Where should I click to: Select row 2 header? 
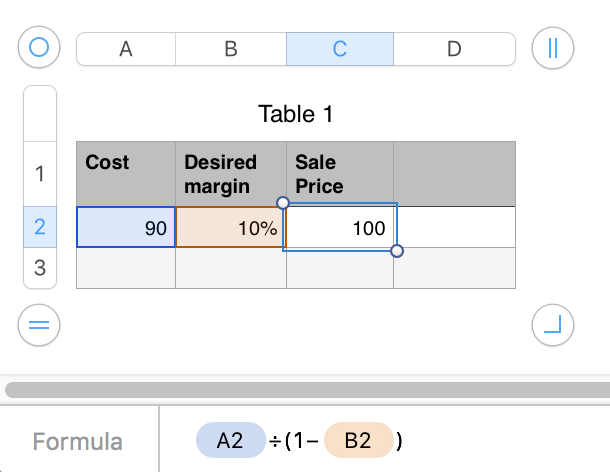pyautogui.click(x=40, y=227)
